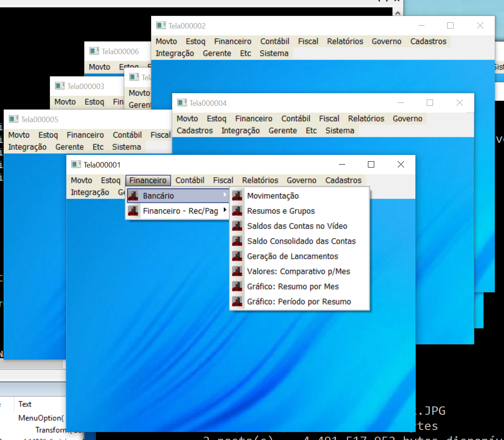Open Financeiro menu in Tela000002
This screenshot has height=440, width=504.
[x=233, y=41]
